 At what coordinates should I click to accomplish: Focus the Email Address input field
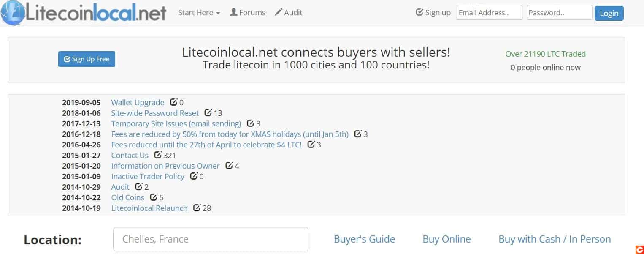coord(490,13)
